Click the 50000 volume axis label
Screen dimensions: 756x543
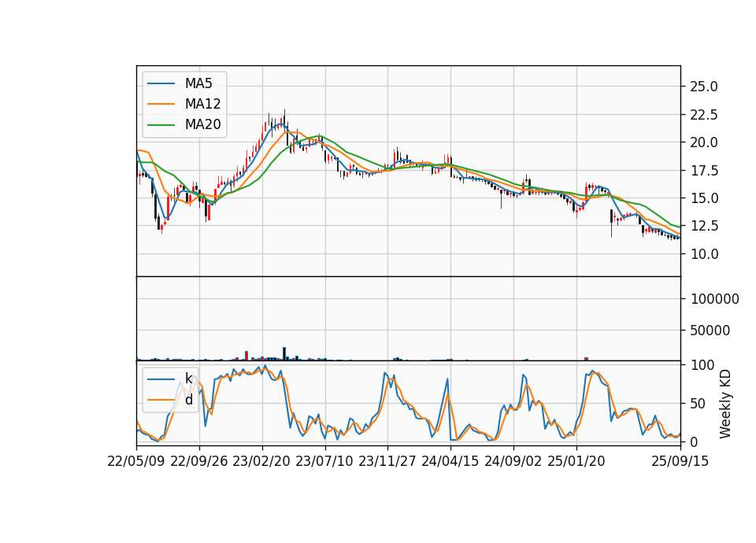pyautogui.click(x=710, y=331)
